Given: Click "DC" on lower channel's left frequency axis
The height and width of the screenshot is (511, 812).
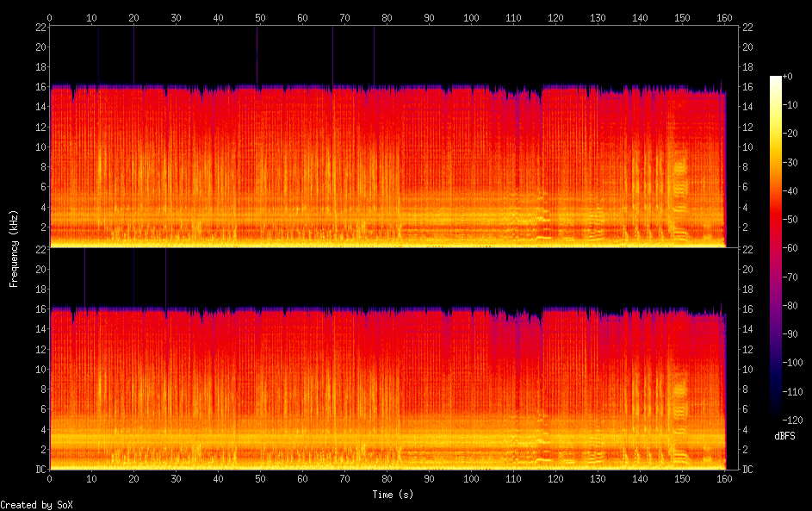Looking at the screenshot, I should [41, 469].
